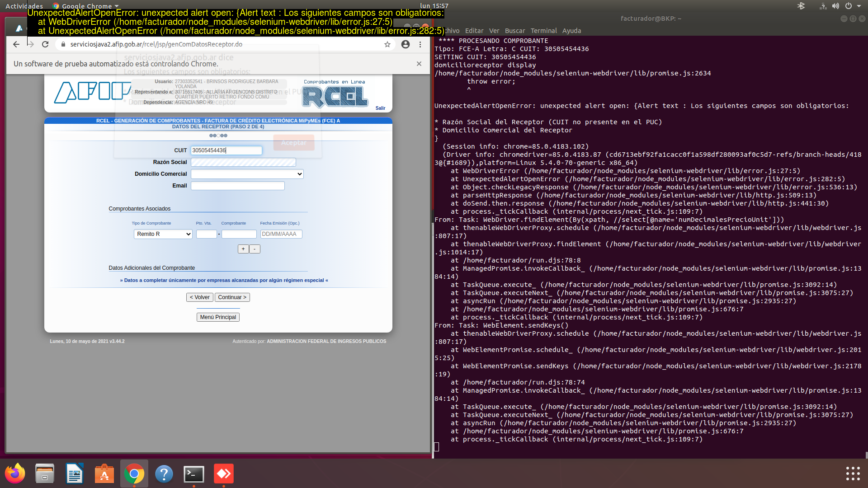Image resolution: width=868 pixels, height=488 pixels.
Task: Open Ubuntu Software from the dock
Action: 104,474
